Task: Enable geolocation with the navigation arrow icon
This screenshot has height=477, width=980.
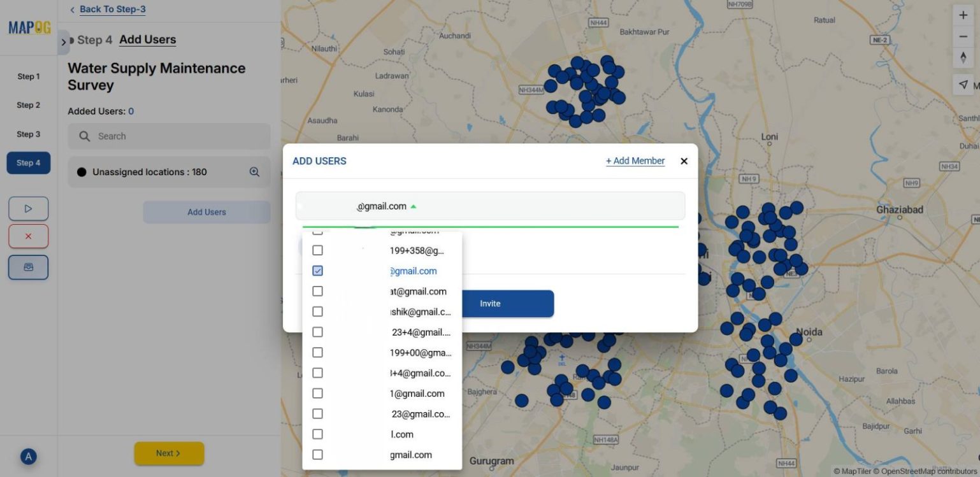Action: [963, 83]
